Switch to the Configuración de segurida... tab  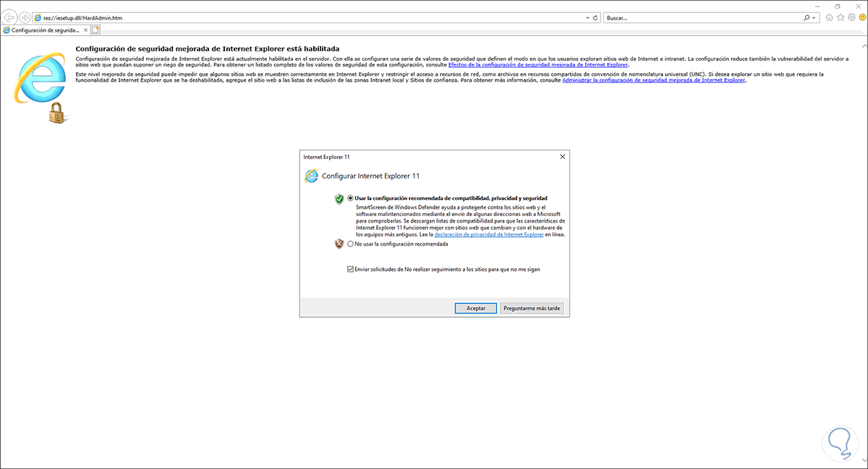[45, 30]
